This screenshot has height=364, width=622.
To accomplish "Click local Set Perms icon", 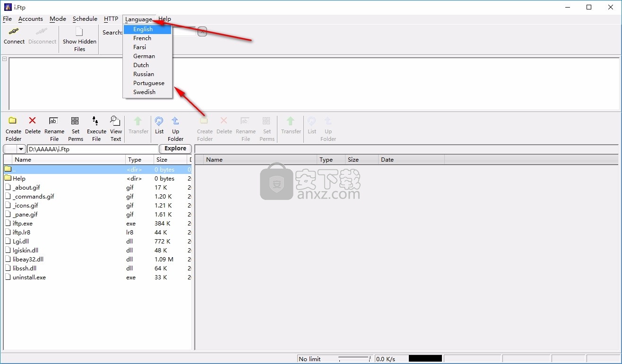I will click(x=75, y=121).
